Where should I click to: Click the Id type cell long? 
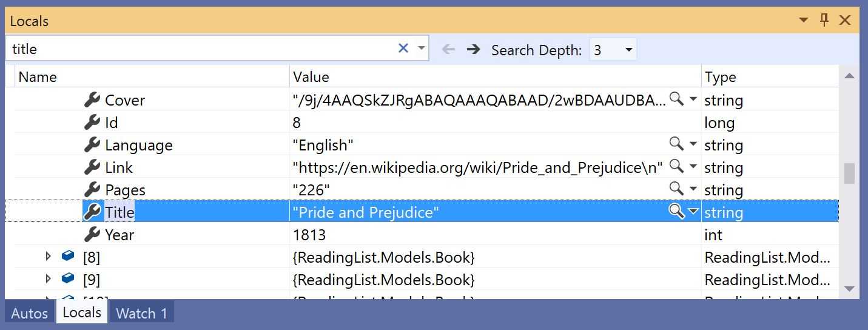719,123
